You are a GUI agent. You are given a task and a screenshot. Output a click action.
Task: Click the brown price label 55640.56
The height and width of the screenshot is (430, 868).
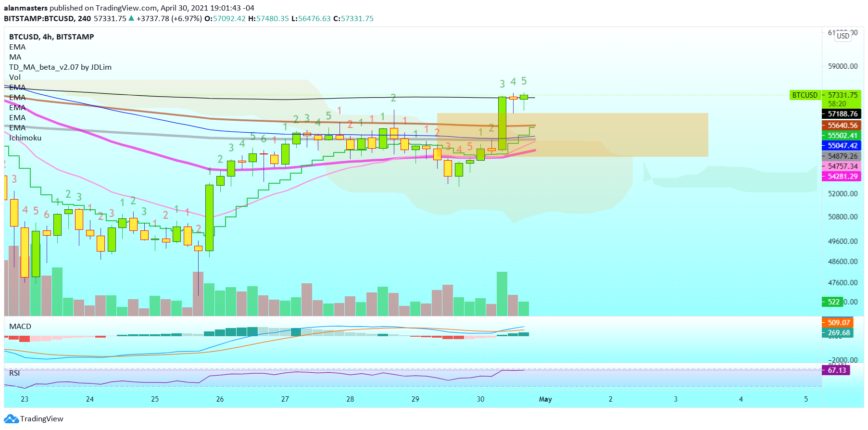[842, 125]
